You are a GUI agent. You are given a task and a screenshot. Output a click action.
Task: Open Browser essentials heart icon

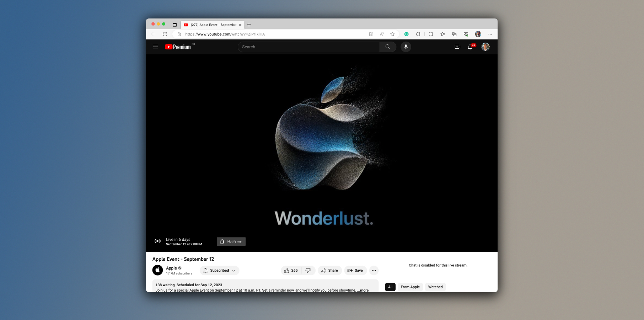point(466,34)
